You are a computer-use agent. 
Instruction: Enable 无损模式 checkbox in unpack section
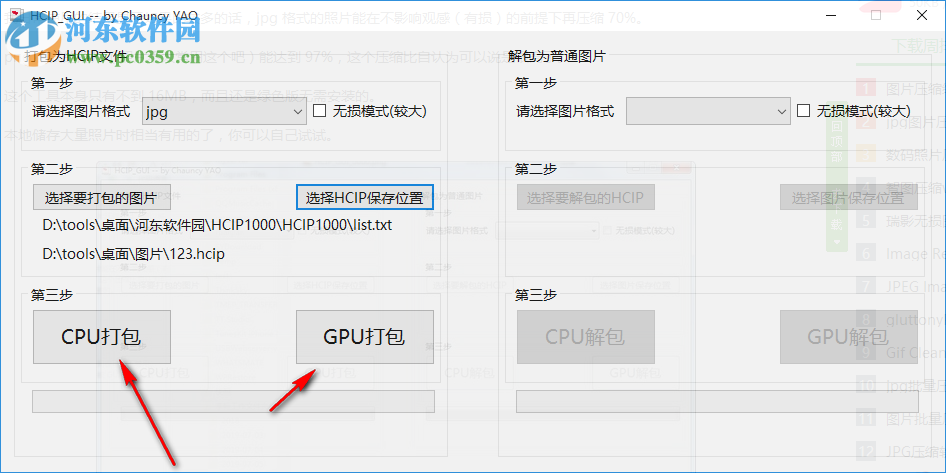coord(803,111)
